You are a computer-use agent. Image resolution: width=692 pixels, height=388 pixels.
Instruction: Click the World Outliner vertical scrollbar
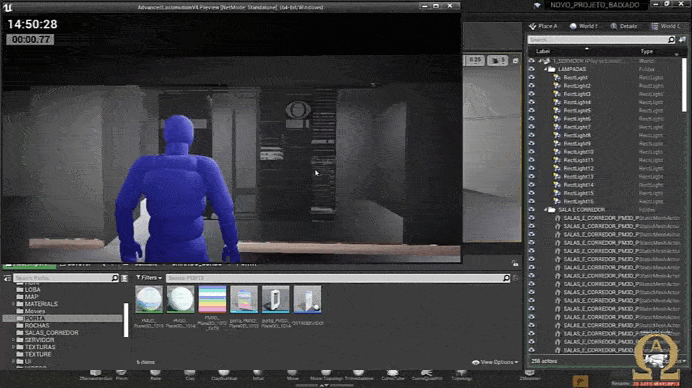[x=684, y=85]
